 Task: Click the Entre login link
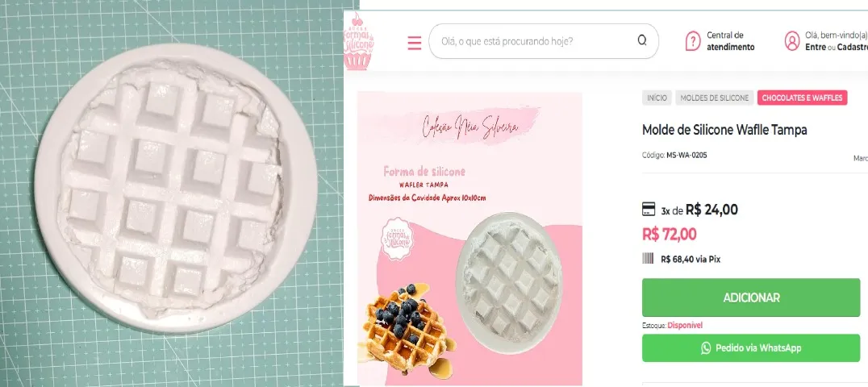tap(816, 47)
